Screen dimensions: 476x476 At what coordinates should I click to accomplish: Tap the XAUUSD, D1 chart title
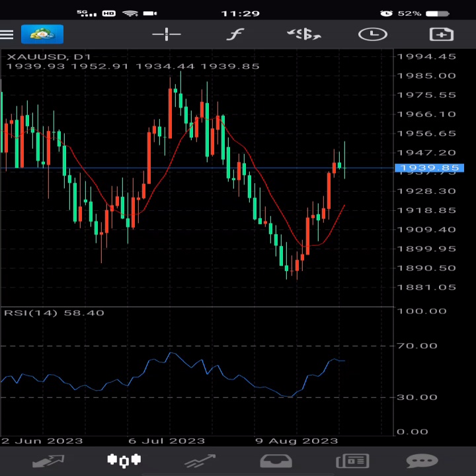click(x=49, y=57)
